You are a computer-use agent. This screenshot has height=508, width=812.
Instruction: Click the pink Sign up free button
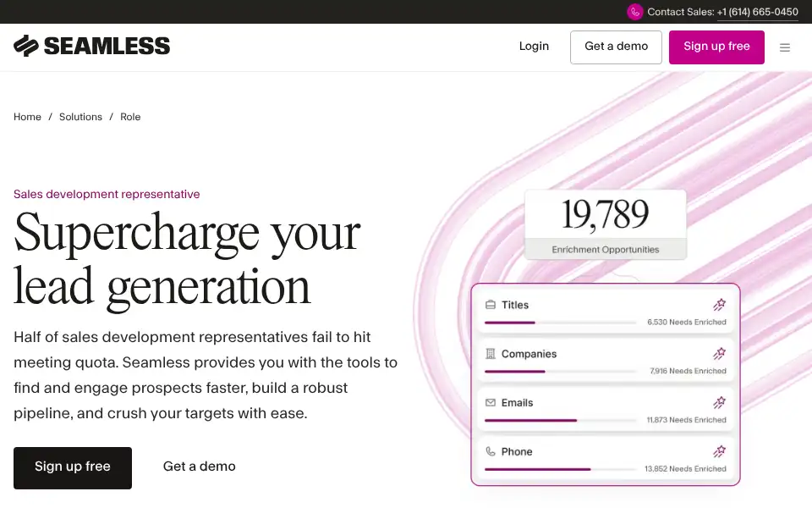[x=716, y=47]
